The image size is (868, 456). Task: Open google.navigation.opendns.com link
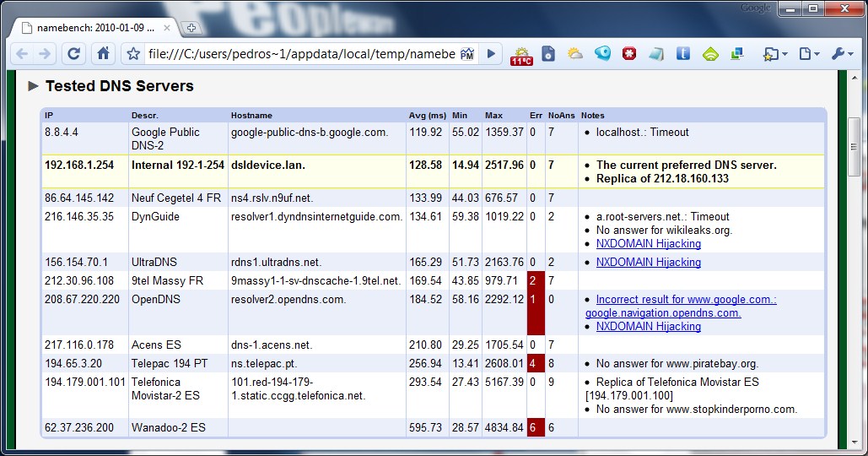coord(663,313)
